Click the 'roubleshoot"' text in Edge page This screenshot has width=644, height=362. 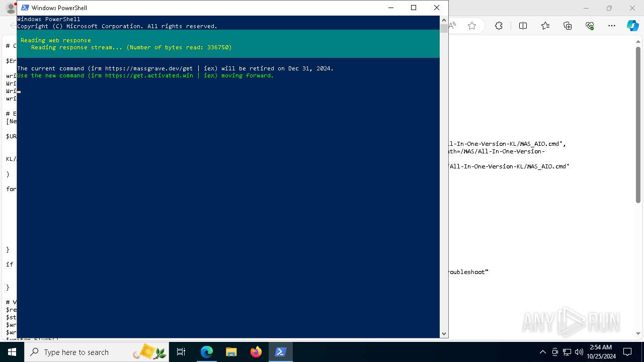coord(469,272)
